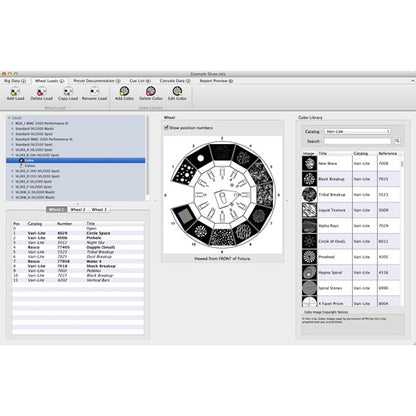
Task: Select the Pinwheel gobo thumbnail
Action: (x=309, y=257)
